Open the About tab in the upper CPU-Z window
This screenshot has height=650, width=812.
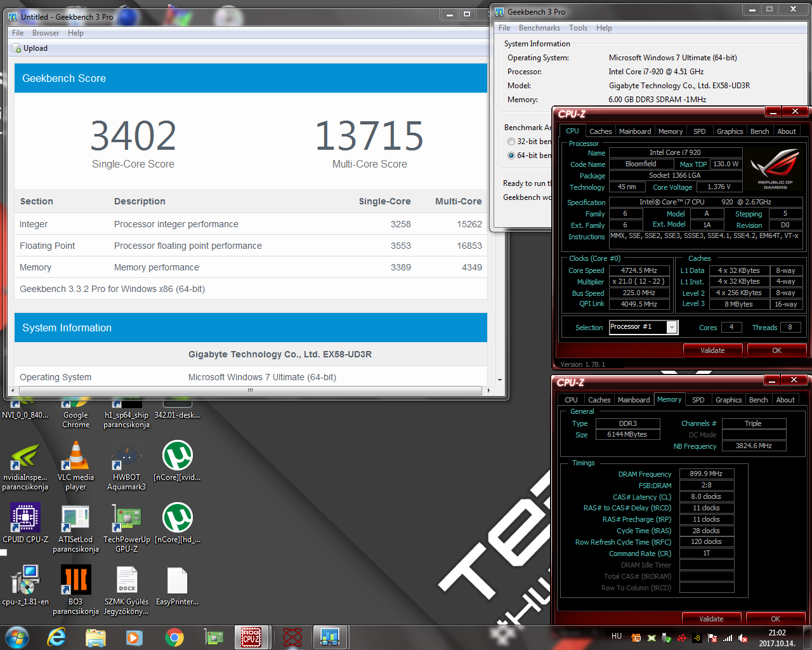[x=787, y=131]
